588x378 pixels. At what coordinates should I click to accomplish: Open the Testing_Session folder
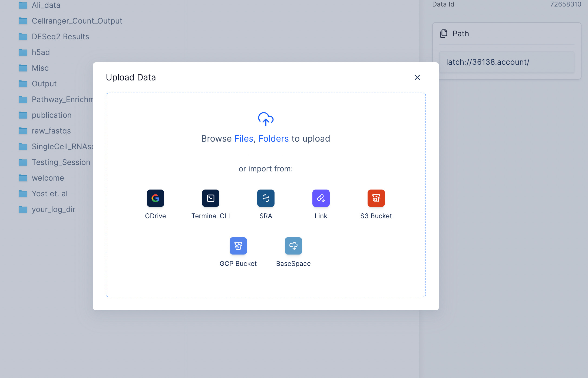coord(54,162)
